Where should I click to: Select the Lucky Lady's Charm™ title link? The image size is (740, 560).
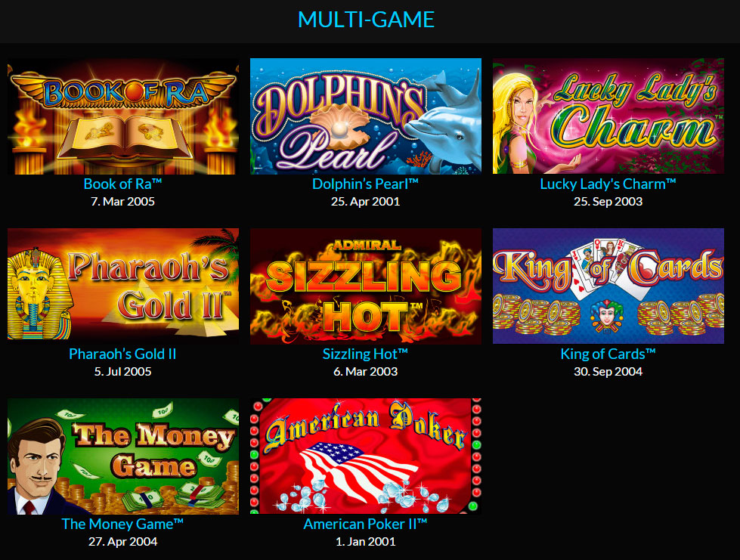coord(608,184)
